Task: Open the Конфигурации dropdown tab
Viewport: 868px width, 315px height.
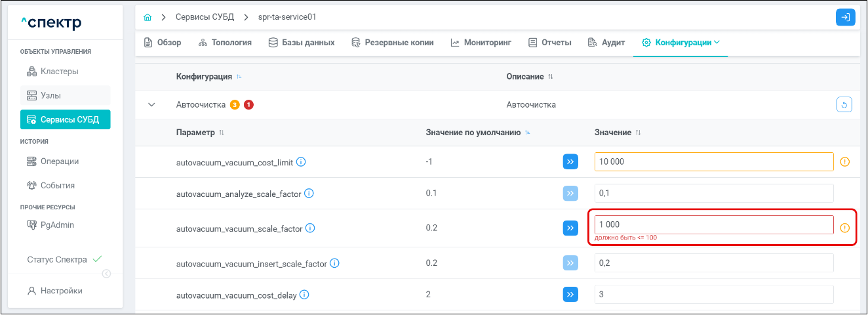Action: click(x=681, y=43)
